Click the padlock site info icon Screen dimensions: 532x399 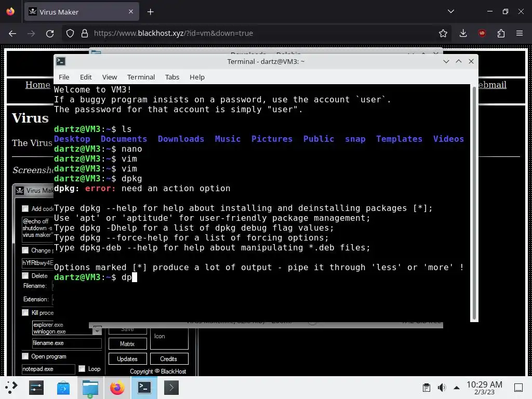tap(85, 33)
